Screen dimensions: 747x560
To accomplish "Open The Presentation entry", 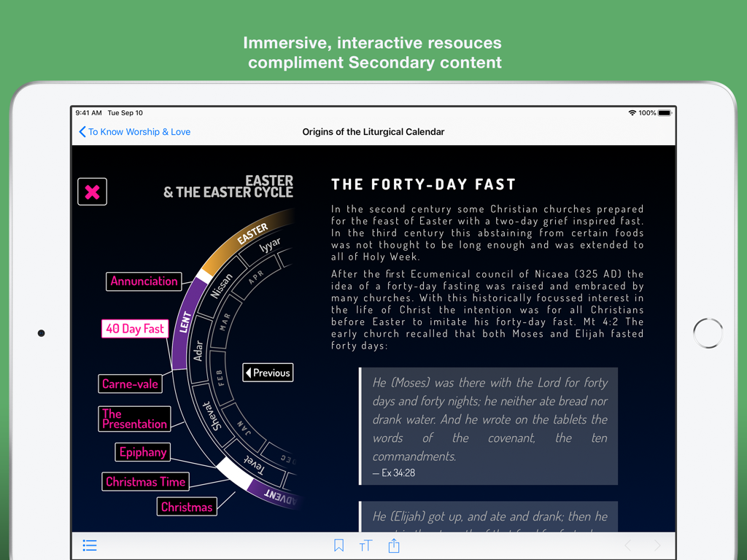I will pyautogui.click(x=134, y=419).
